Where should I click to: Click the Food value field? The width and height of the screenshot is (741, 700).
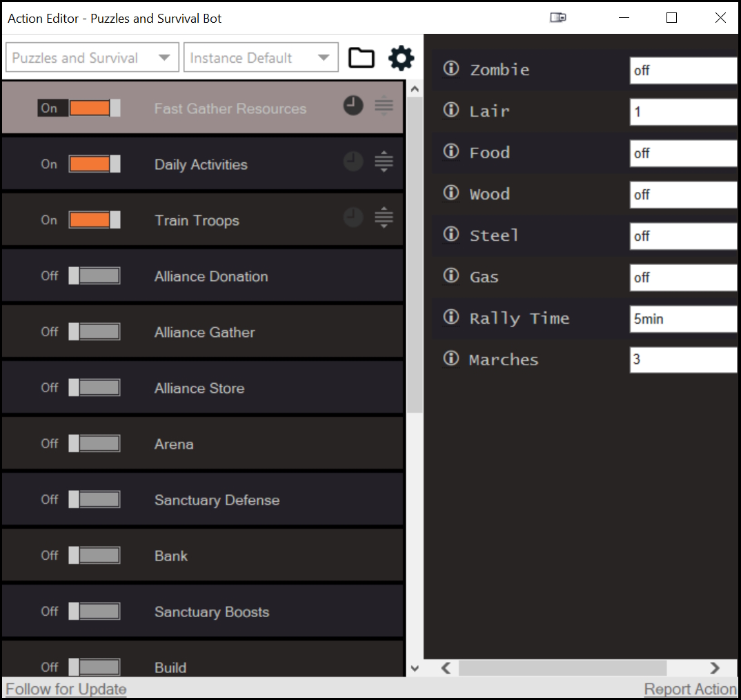[x=683, y=153]
